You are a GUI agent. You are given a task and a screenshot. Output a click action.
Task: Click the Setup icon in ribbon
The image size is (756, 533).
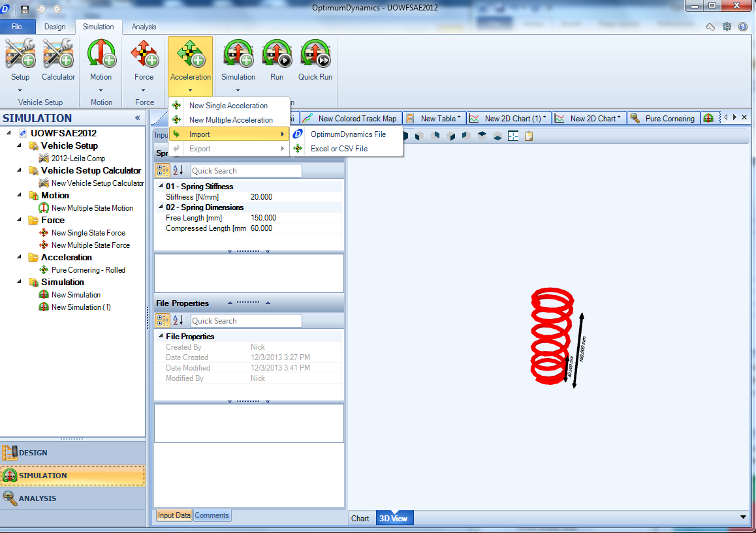[20, 54]
